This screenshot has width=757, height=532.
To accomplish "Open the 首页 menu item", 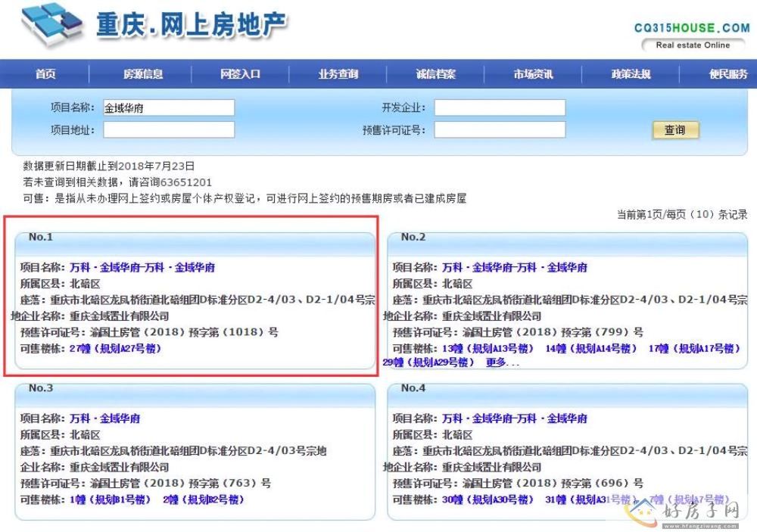I will (x=45, y=74).
